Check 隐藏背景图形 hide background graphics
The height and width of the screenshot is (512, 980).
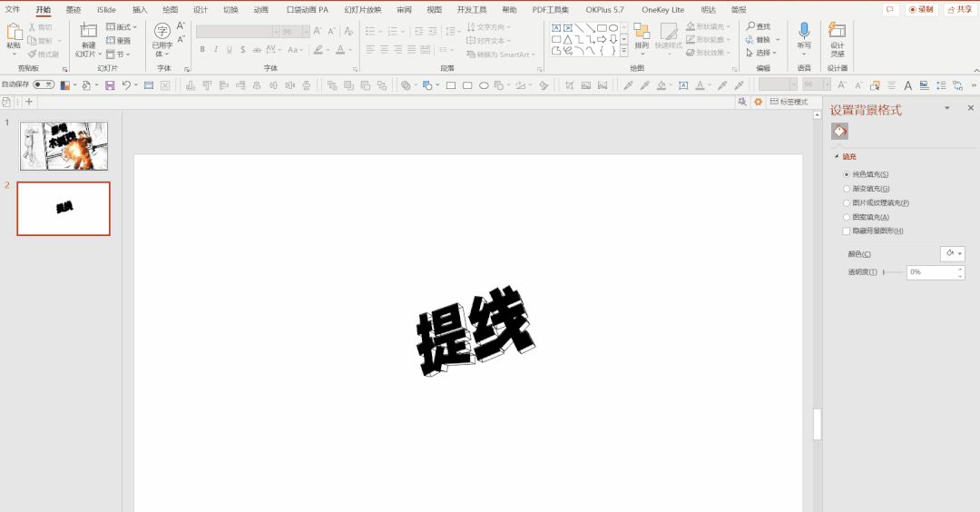(x=847, y=231)
